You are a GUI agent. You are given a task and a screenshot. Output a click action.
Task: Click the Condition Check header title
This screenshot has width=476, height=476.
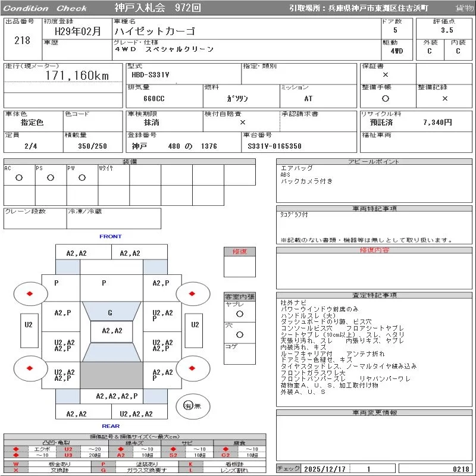coord(45,8)
